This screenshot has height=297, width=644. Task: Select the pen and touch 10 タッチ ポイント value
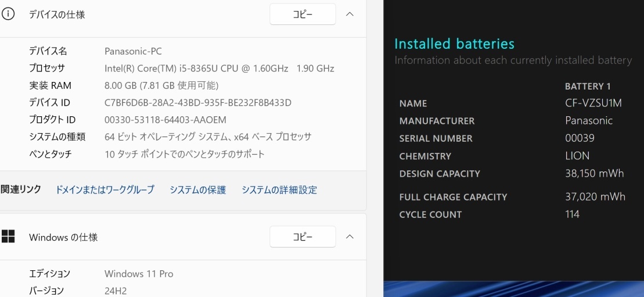(x=185, y=154)
